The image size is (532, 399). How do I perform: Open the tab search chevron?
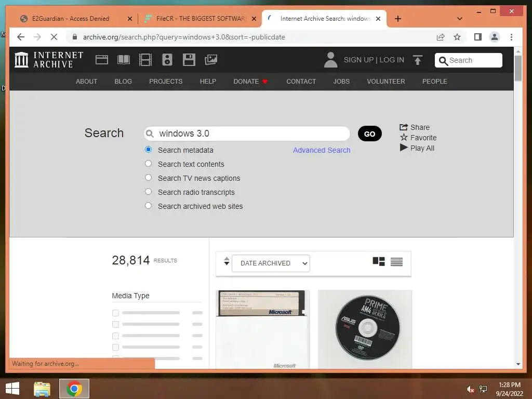460,19
